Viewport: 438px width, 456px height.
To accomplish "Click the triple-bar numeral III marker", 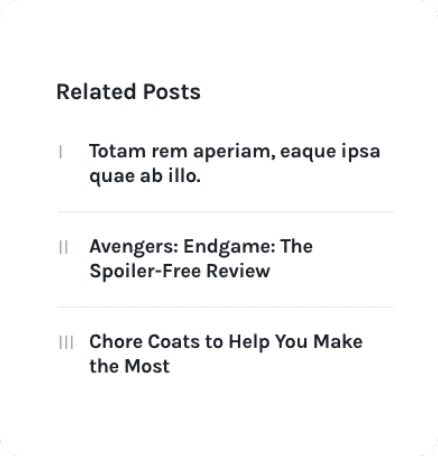I will pyautogui.click(x=66, y=343).
